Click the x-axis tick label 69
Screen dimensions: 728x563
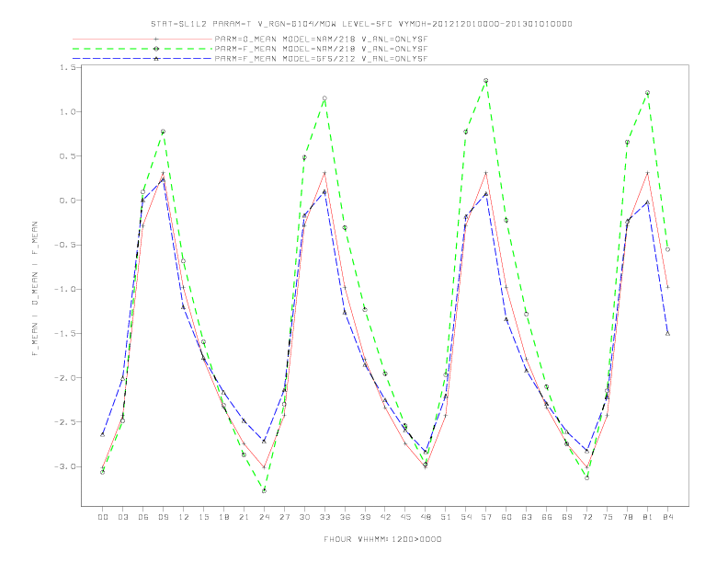pyautogui.click(x=567, y=517)
